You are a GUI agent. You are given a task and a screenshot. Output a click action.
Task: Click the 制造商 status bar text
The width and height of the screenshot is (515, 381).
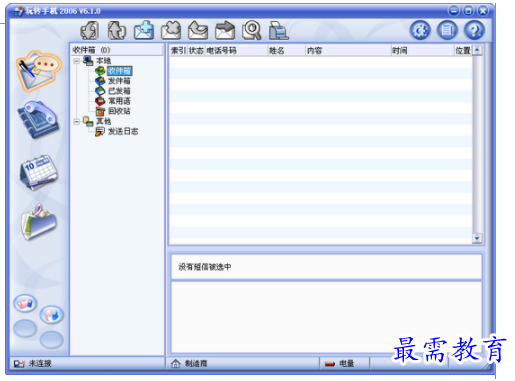(x=196, y=364)
